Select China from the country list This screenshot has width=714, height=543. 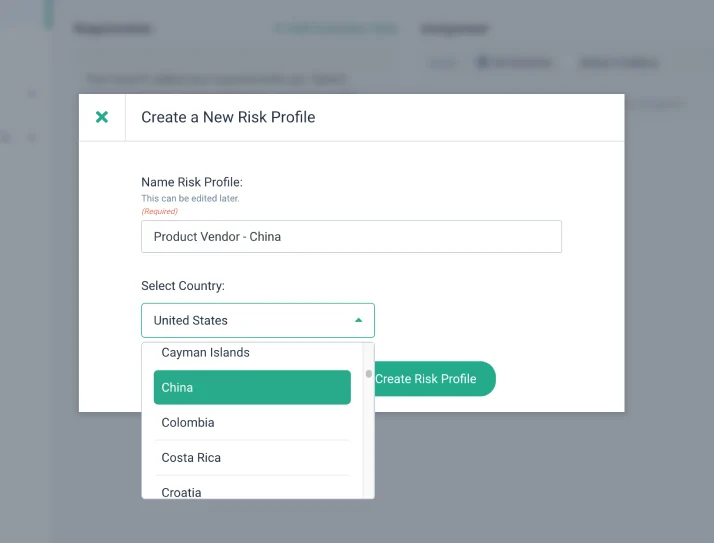point(252,387)
